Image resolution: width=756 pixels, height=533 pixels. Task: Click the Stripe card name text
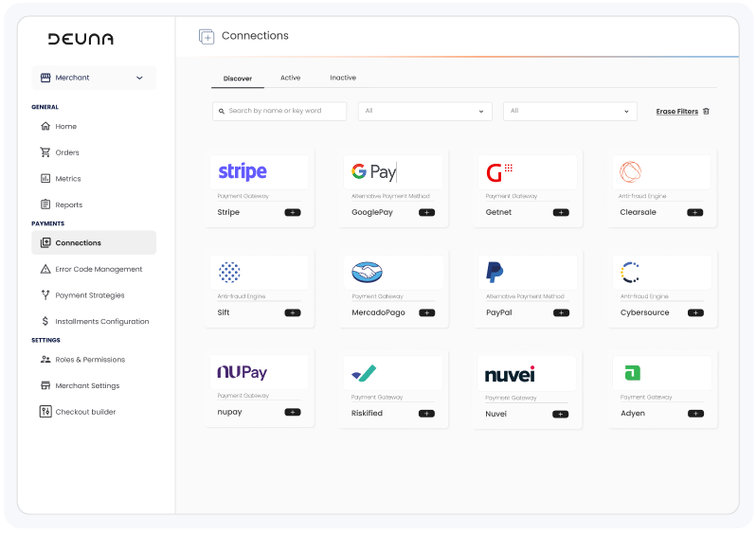[x=228, y=212]
